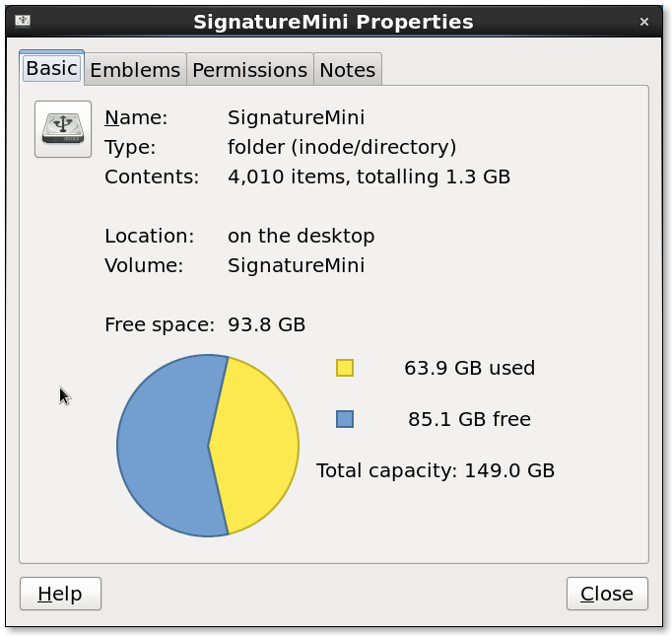The width and height of the screenshot is (672, 636).
Task: Switch to the Emblems tab
Action: [135, 69]
